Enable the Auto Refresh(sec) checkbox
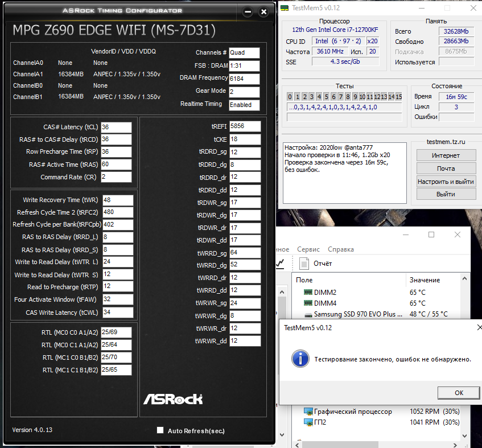The image size is (482, 448). [x=160, y=430]
